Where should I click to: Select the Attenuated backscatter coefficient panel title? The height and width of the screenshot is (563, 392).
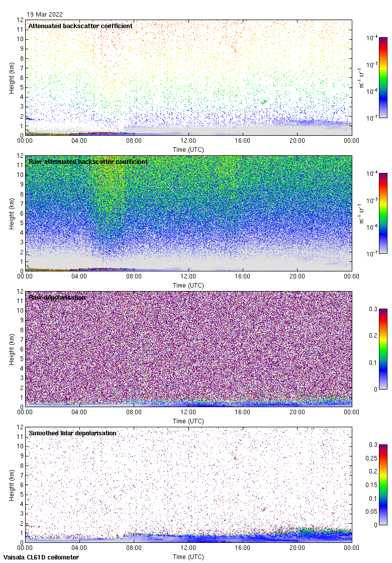(x=80, y=26)
